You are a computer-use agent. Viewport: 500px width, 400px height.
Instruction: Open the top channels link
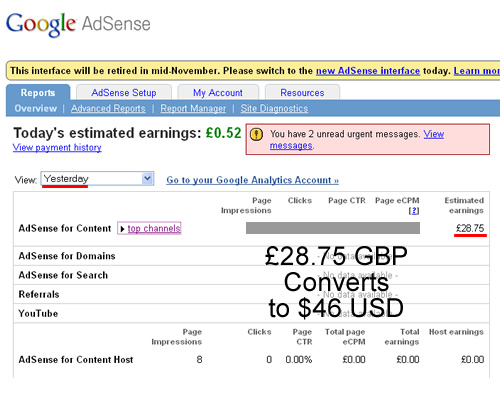click(x=154, y=229)
